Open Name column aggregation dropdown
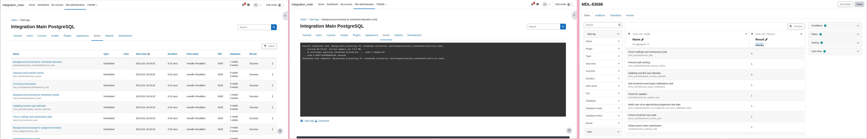 coord(641,44)
